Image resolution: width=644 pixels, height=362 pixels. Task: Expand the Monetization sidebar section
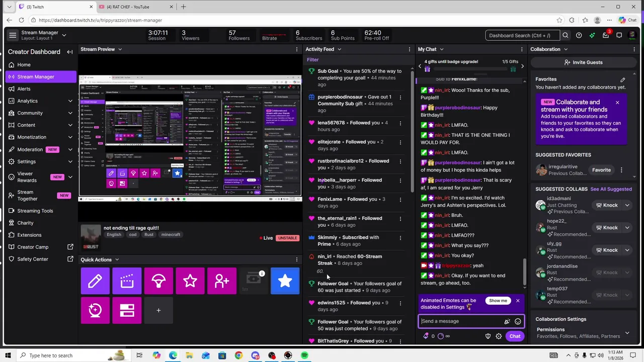pos(70,137)
